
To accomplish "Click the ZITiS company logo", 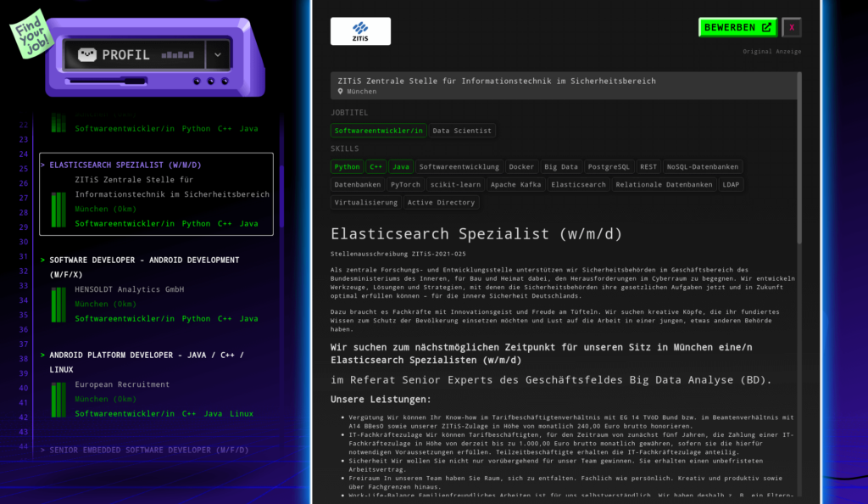I will [360, 31].
